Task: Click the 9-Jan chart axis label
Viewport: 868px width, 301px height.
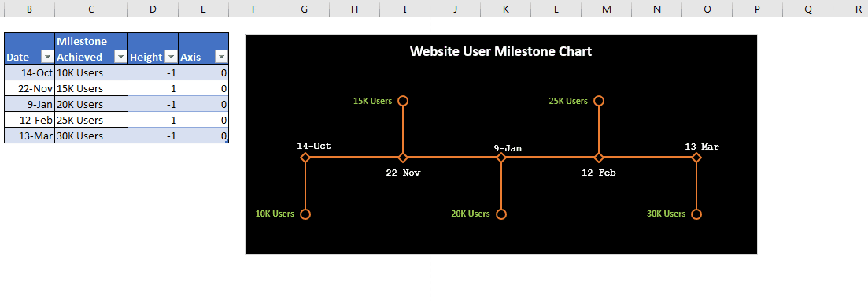Action: (508, 149)
